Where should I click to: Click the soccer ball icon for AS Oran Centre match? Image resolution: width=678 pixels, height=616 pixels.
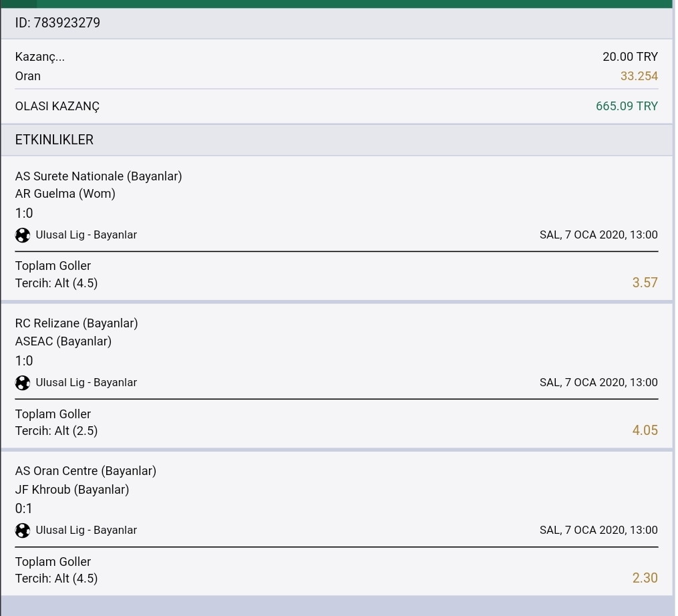pos(23,530)
